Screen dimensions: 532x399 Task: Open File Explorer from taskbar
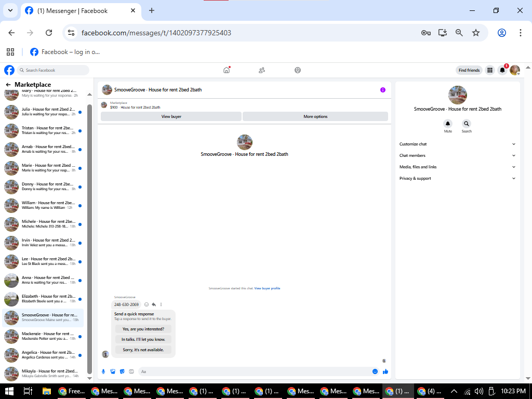click(x=46, y=391)
